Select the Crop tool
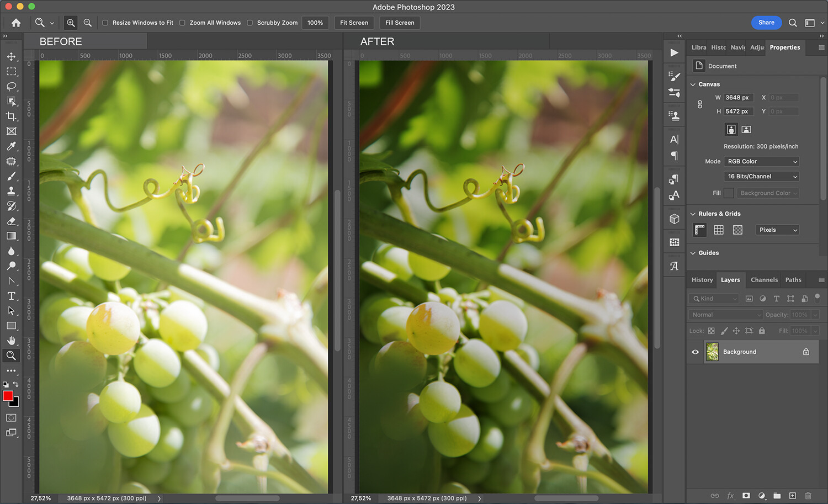 [11, 116]
